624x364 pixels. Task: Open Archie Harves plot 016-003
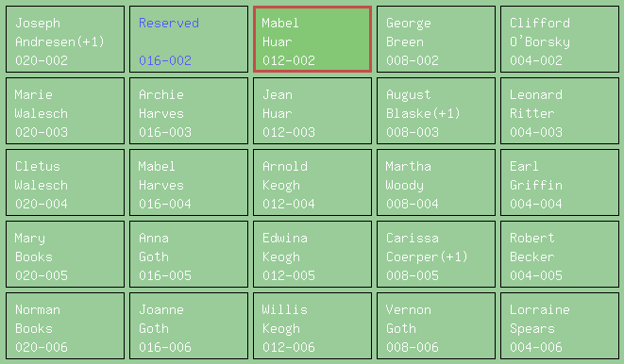[x=189, y=111]
